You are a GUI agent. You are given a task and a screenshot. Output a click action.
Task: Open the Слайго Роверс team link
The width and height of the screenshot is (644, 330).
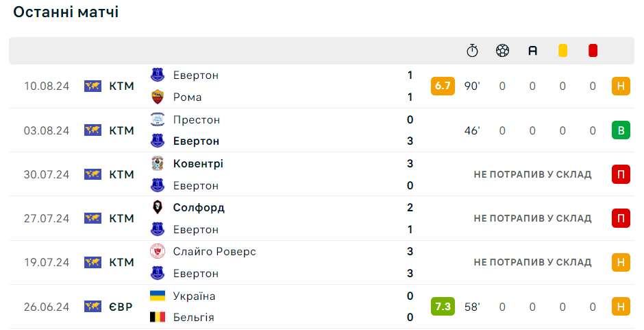214,251
